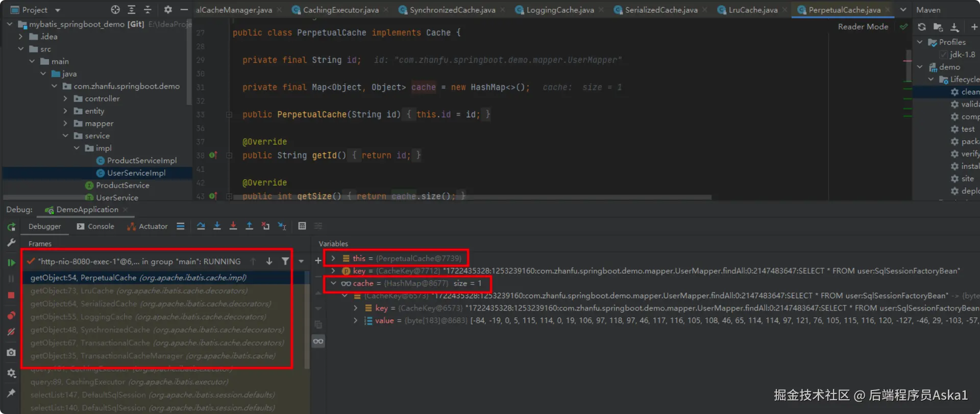Viewport: 980px width, 414px height.
Task: Select next frame with down arrow
Action: pyautogui.click(x=269, y=262)
